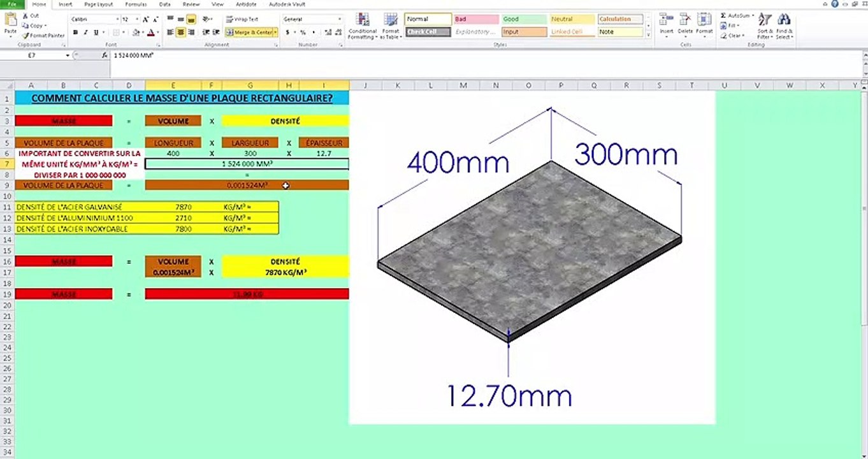Expand the cell styles gallery
868x459 pixels.
[649, 34]
